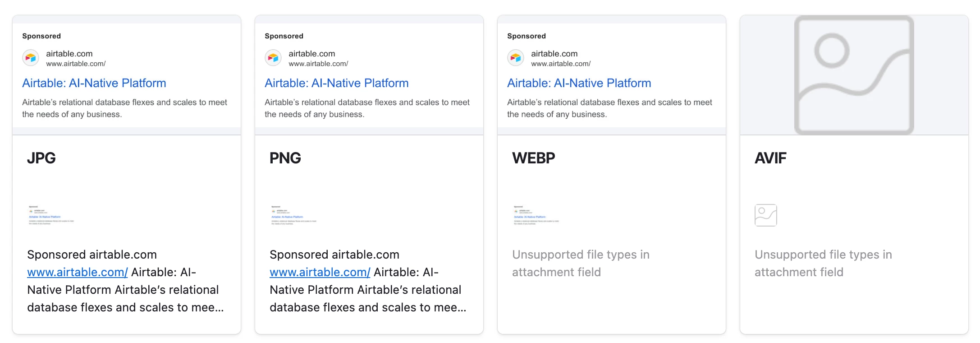
Task: Click 'Sponsored airtable.com' text in the PNG description
Action: pos(334,255)
